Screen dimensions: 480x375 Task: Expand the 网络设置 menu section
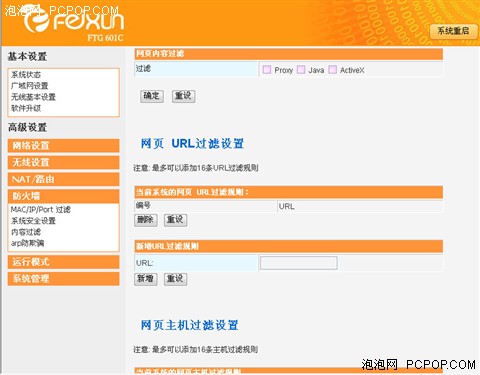[63, 146]
